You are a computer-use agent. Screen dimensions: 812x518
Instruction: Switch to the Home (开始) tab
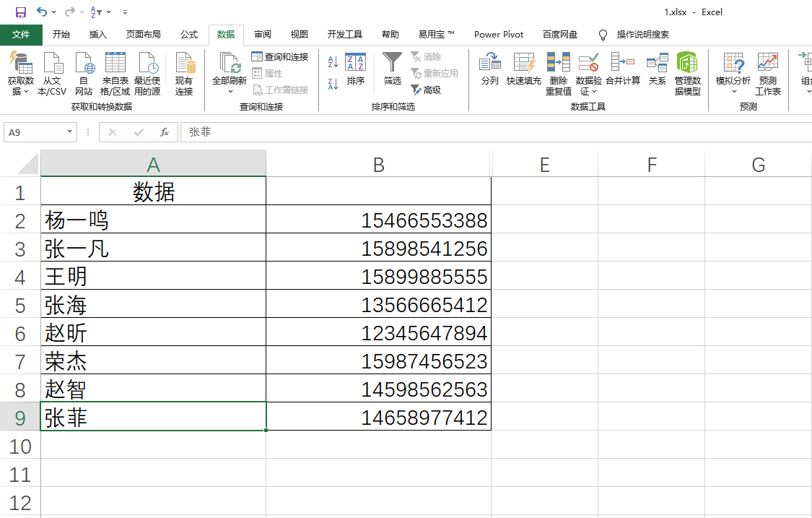pyautogui.click(x=61, y=35)
